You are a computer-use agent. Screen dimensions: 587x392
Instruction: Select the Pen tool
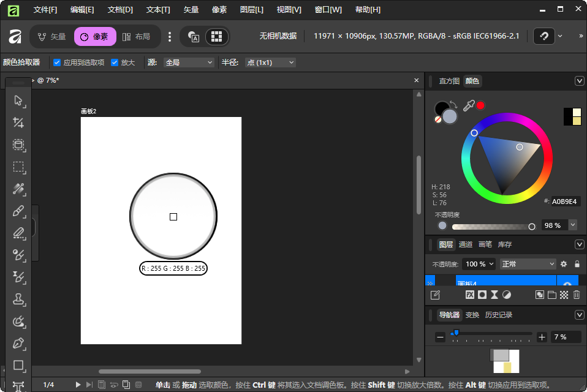(18, 344)
